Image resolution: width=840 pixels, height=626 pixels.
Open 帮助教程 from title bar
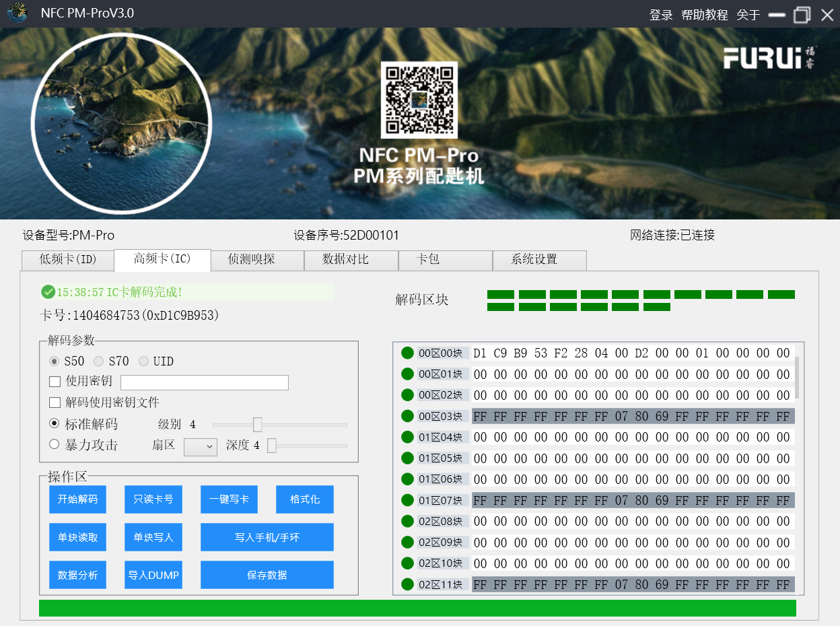(705, 15)
